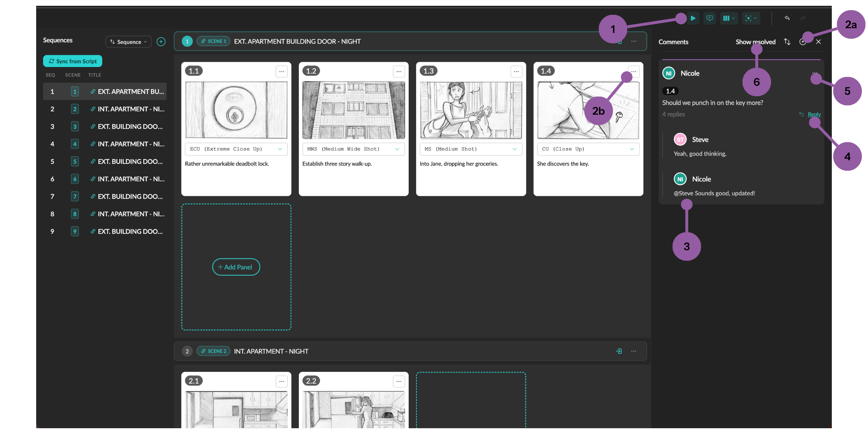
Task: Open ECU (Extreme Close Up) shot type dropdown
Action: pyautogui.click(x=236, y=149)
